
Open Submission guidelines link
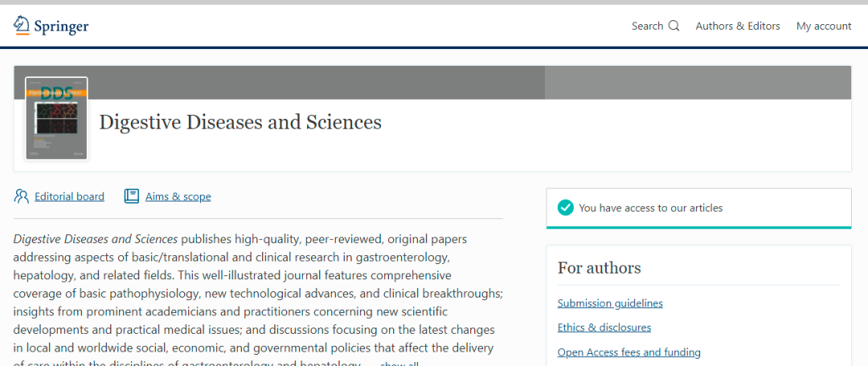[610, 303]
